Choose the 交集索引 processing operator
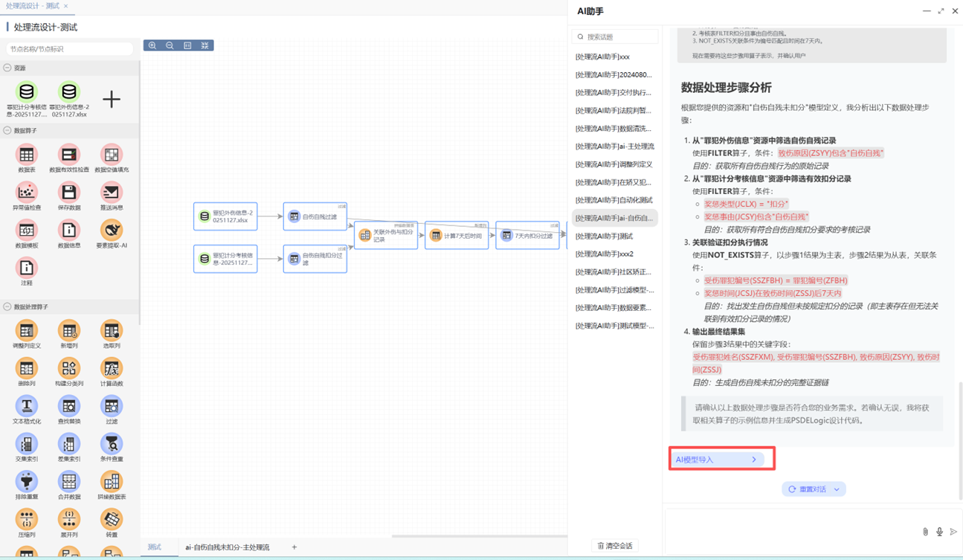 pyautogui.click(x=27, y=445)
